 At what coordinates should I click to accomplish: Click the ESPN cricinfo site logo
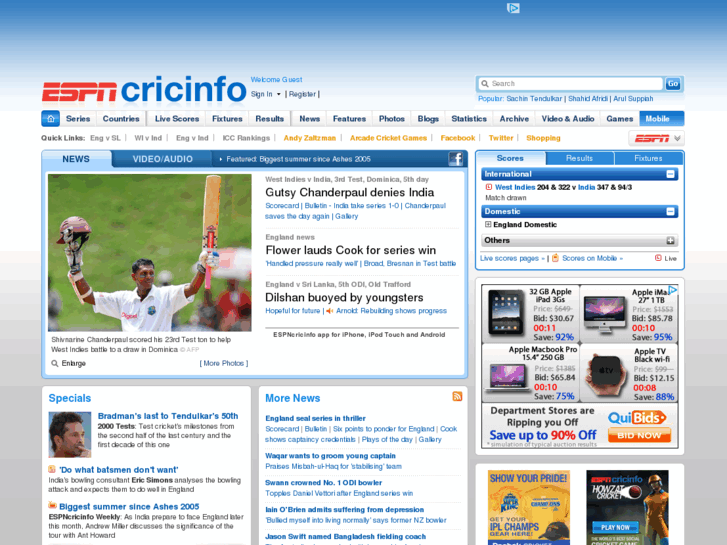pos(144,90)
